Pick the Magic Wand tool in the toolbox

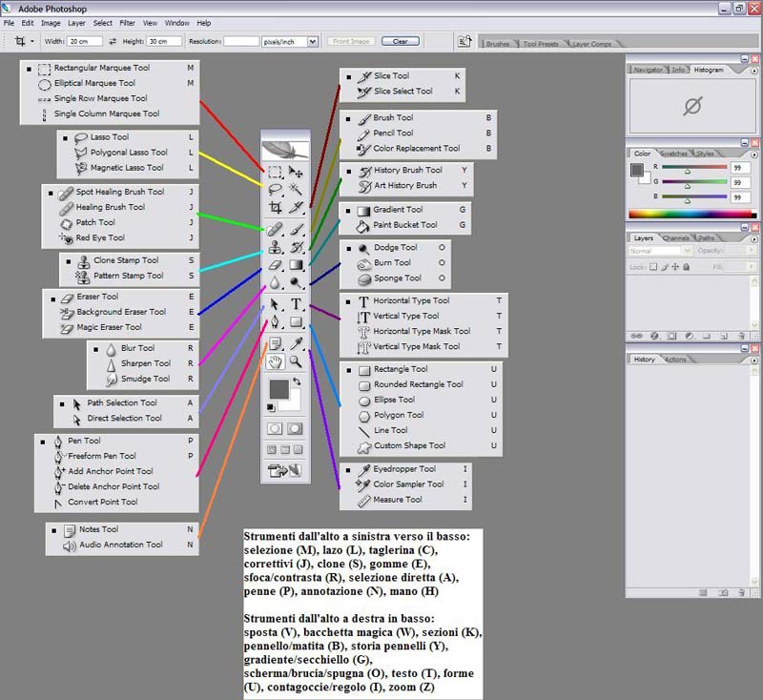[297, 190]
